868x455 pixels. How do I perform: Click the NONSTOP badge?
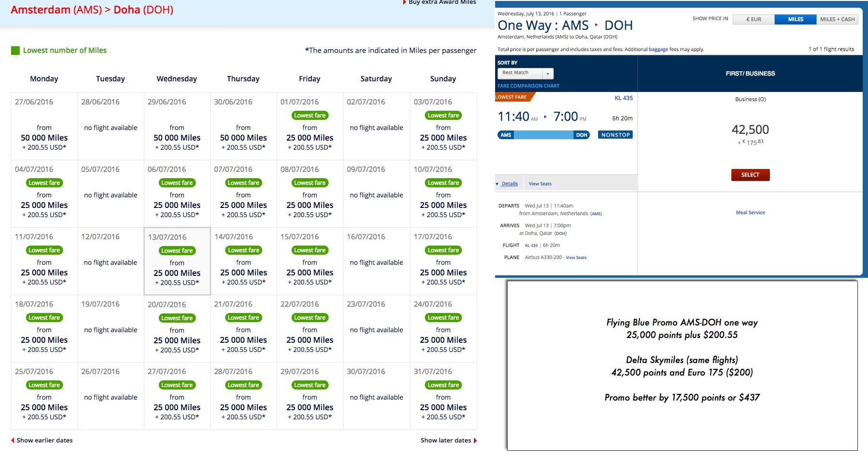(615, 135)
